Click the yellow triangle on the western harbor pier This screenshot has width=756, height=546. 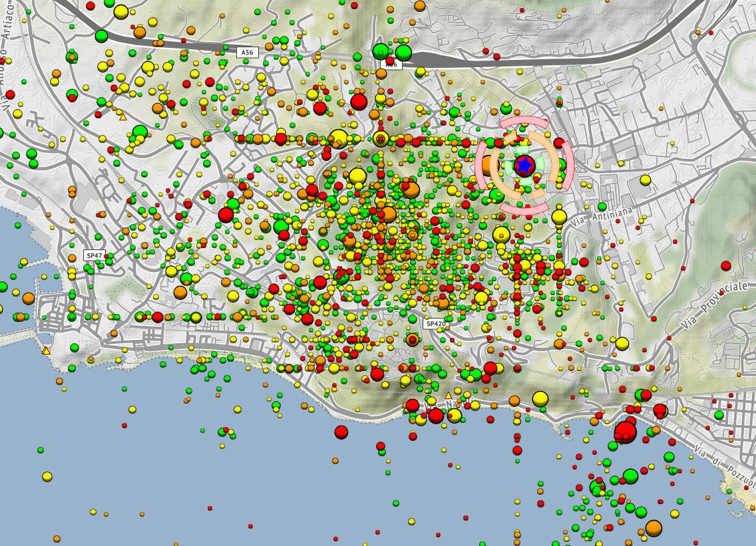(x=46, y=350)
